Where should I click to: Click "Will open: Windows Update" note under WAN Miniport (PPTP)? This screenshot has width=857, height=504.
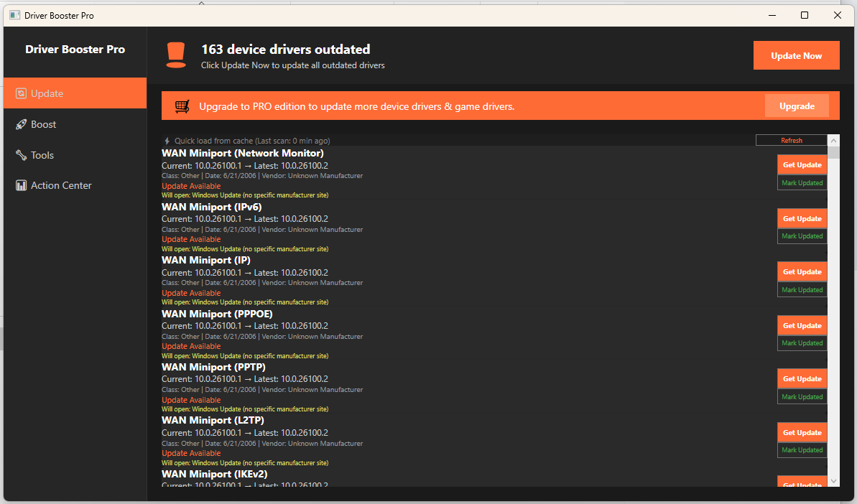(245, 409)
